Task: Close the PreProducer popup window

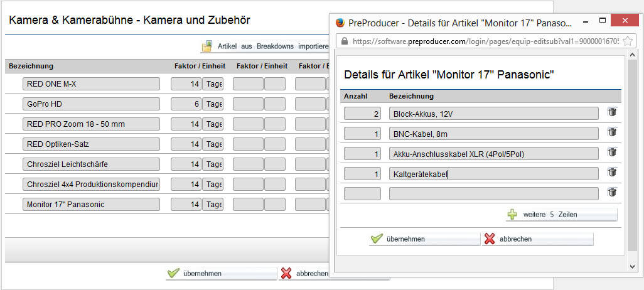Action: point(625,20)
